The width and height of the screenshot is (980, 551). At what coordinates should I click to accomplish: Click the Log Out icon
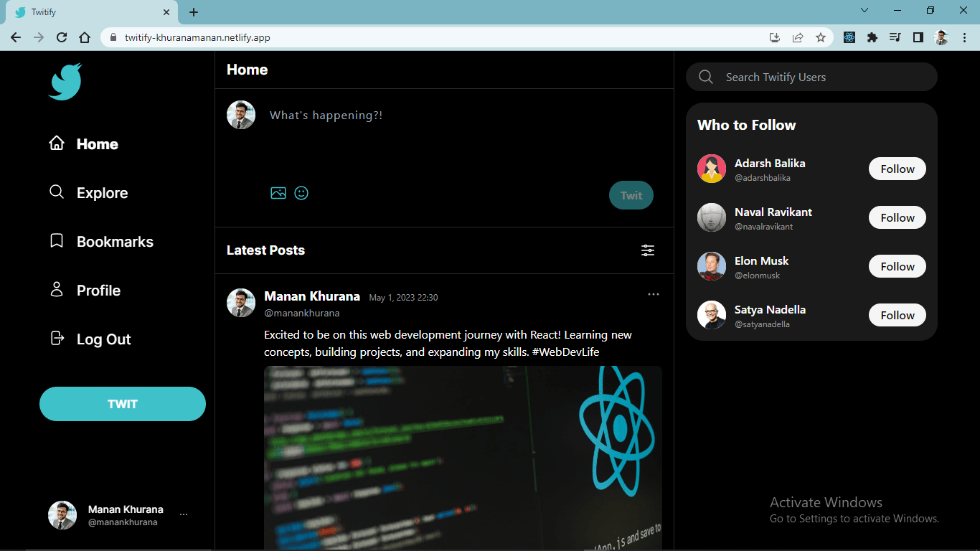click(57, 339)
